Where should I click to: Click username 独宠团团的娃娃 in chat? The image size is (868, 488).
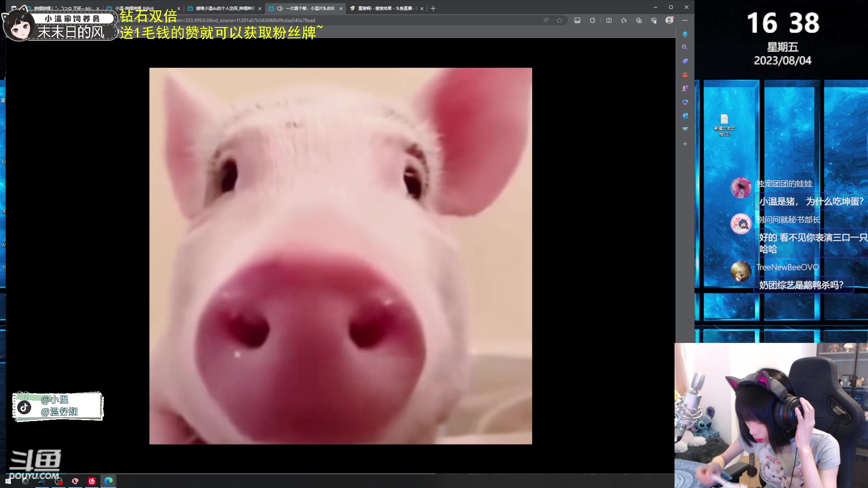click(784, 183)
